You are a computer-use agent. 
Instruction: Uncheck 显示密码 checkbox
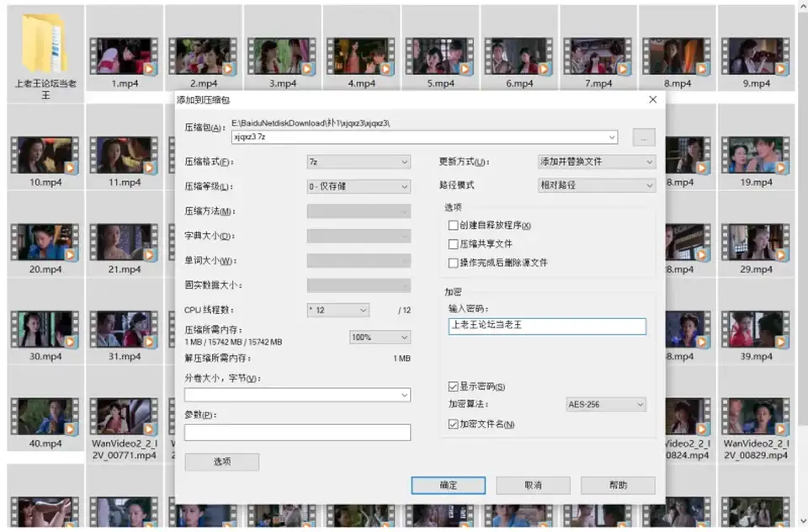453,386
